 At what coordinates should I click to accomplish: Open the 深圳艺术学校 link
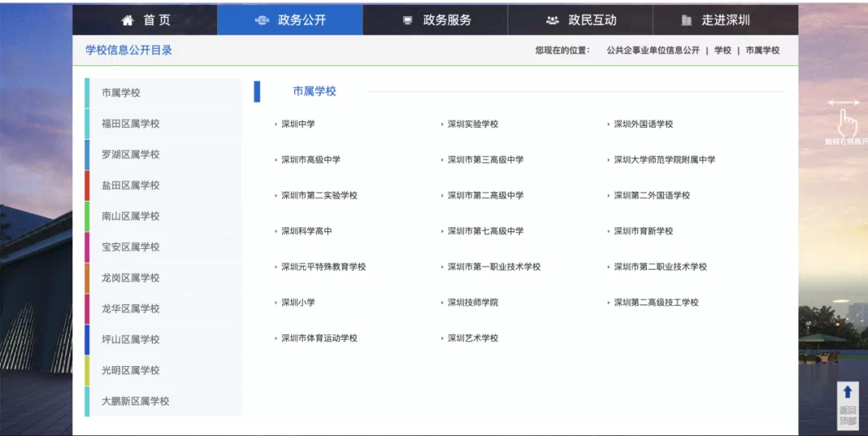coord(473,338)
